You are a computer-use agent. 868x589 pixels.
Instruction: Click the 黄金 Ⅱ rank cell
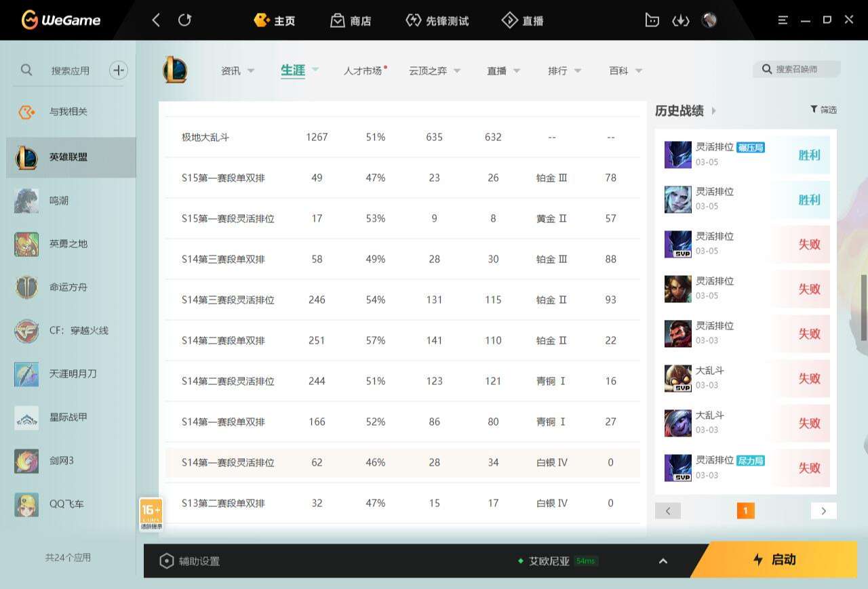551,218
